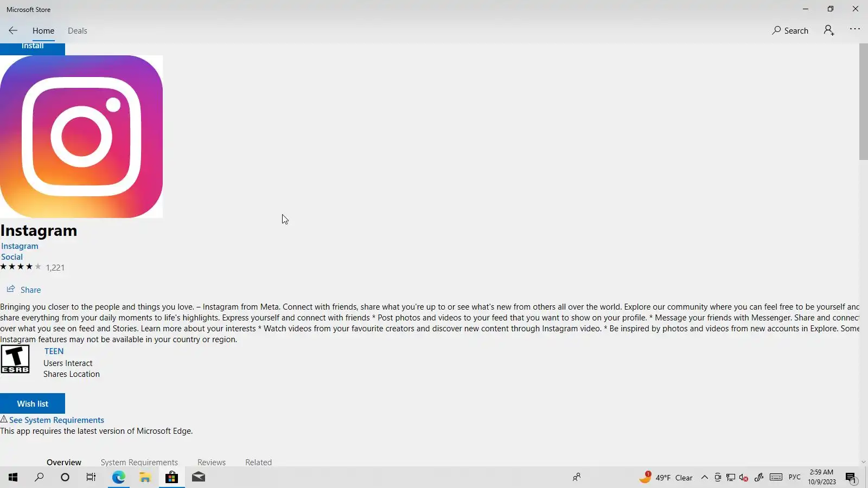Open the People taskbar icon
Image resolution: width=868 pixels, height=488 pixels.
tap(577, 477)
